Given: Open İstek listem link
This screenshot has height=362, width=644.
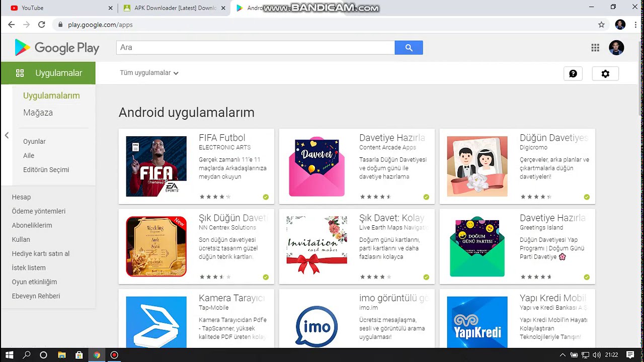Looking at the screenshot, I should pos(29,267).
